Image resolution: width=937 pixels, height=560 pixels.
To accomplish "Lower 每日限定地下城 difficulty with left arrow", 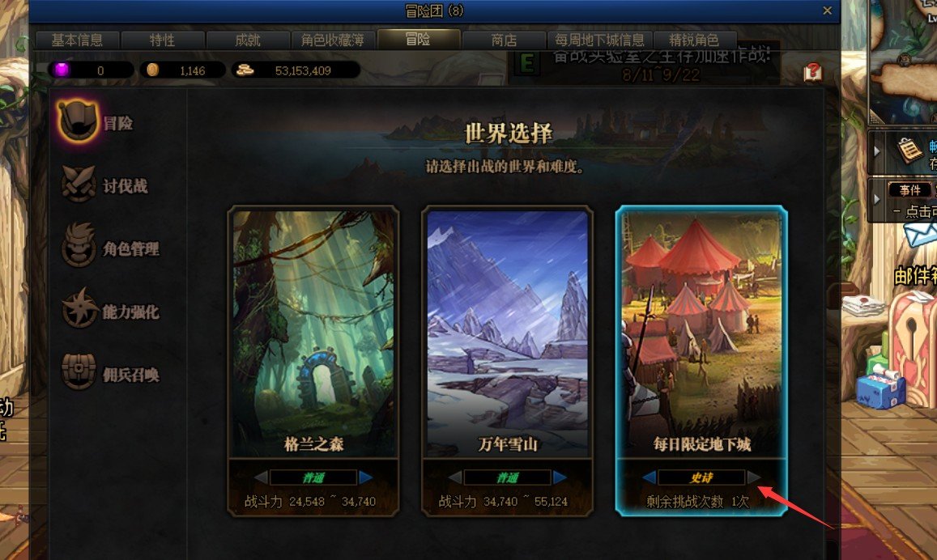I will click(649, 477).
